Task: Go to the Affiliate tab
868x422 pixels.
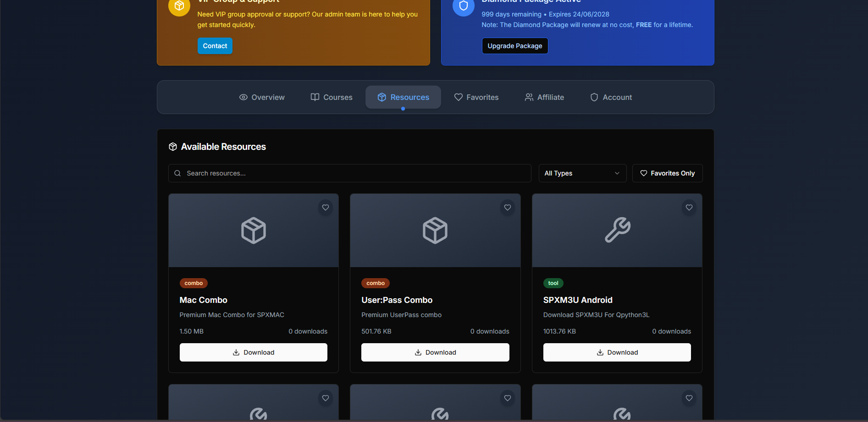Action: click(x=544, y=97)
